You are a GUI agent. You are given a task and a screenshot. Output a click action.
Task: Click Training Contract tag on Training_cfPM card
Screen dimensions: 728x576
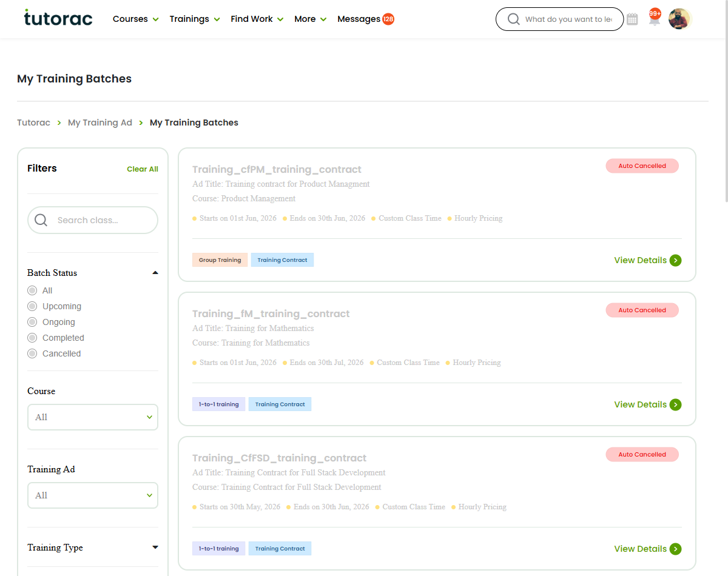tap(282, 260)
